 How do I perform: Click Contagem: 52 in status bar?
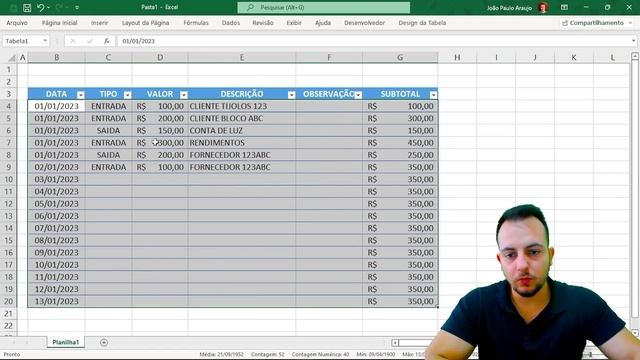pos(267,354)
